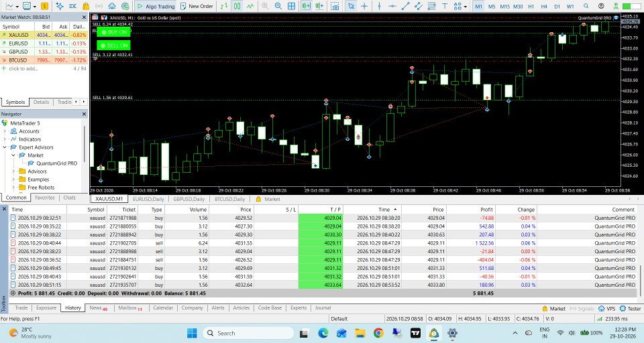Open the Details tab in Market Watch
Image resolution: width=644 pixels, height=343 pixels.
(x=41, y=102)
